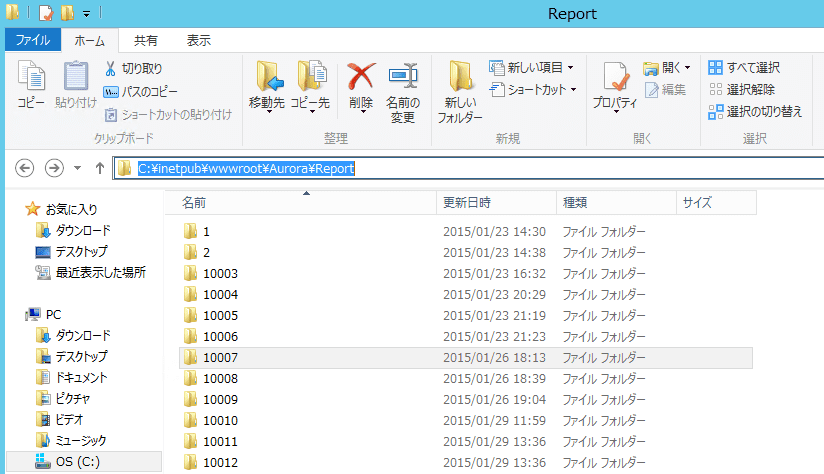824x474 pixels.
Task: Click quick access Properties icon in title bar
Action: (x=46, y=13)
